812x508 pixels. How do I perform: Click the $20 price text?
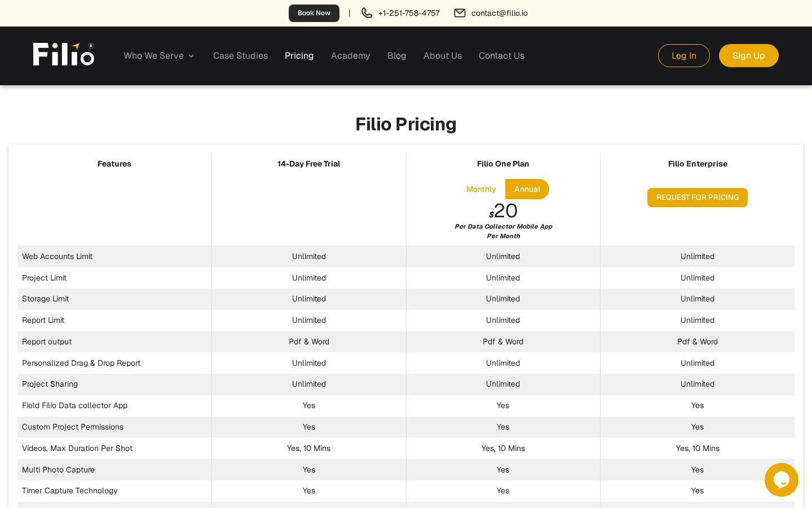point(503,211)
